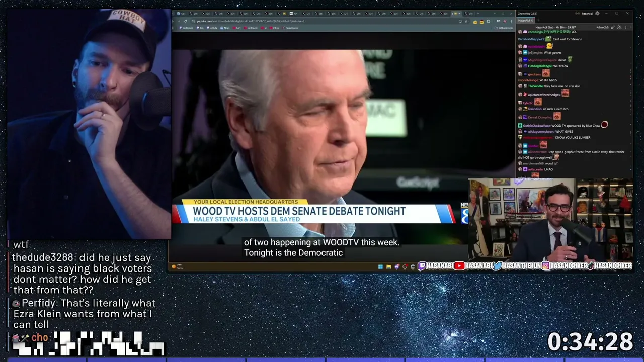644x362 pixels.
Task: Click the message text 'I KNOW YOU LIKE LUMBER'
Action: click(572, 138)
